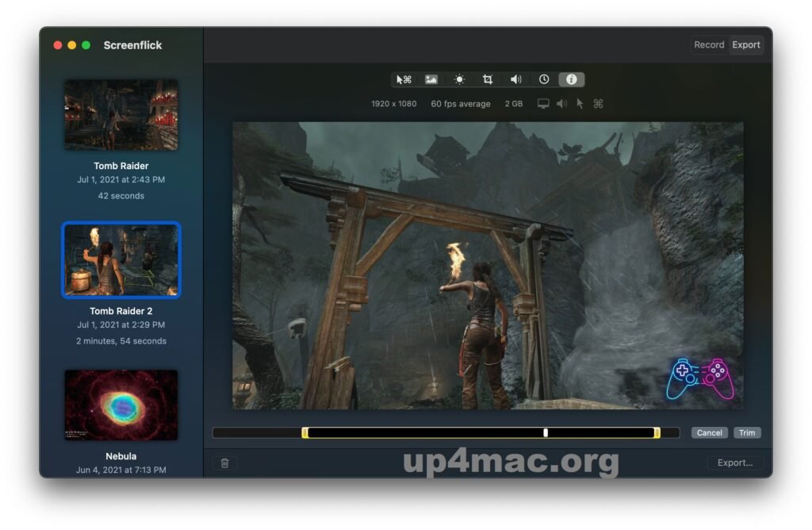Click the keyboard command track icon
This screenshot has height=530, width=812.
click(599, 104)
